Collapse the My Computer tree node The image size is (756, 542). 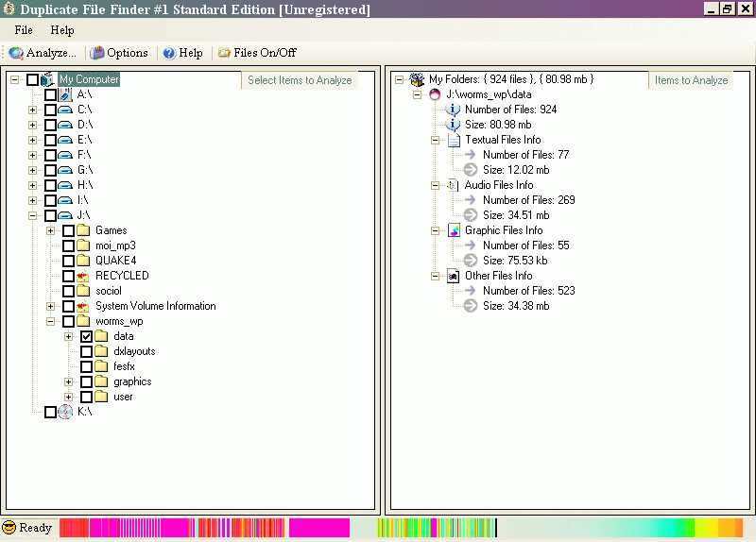coord(15,79)
